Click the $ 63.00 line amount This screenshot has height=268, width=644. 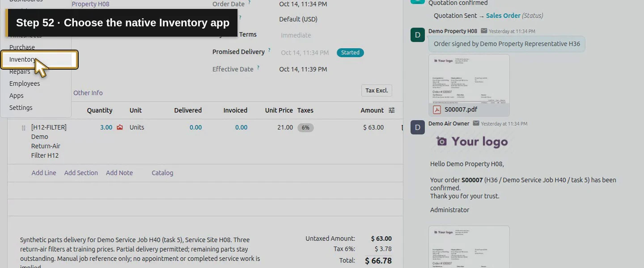point(373,127)
